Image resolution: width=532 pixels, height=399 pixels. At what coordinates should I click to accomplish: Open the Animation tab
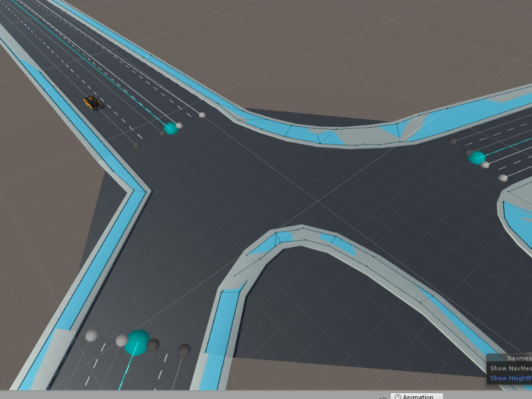417,396
